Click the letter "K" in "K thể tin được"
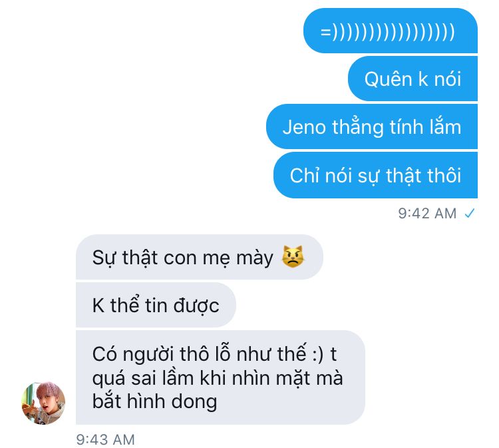499x448 pixels. pyautogui.click(x=98, y=306)
